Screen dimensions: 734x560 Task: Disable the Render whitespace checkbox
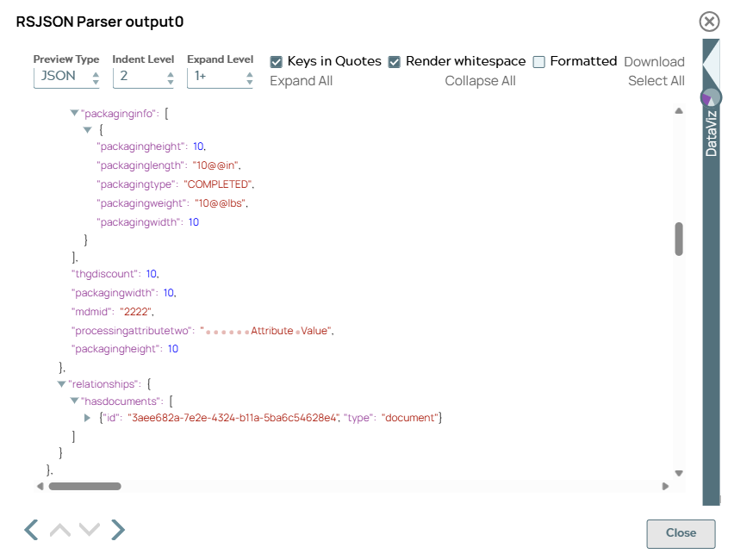pyautogui.click(x=395, y=61)
